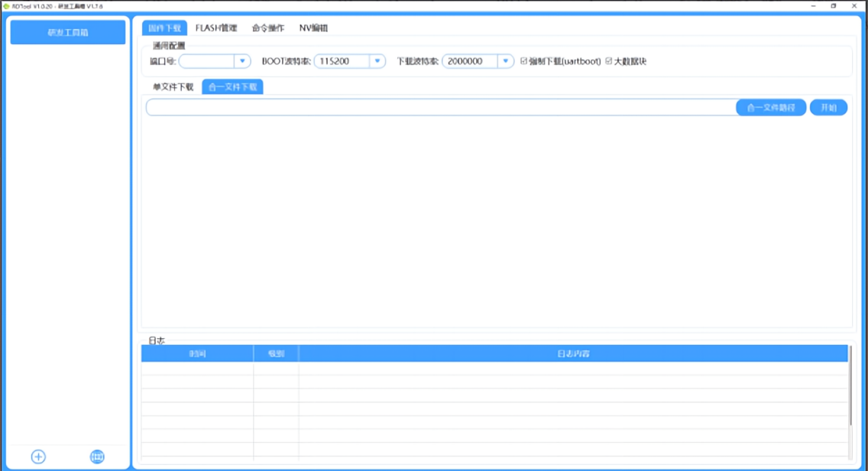The width and height of the screenshot is (868, 471).
Task: Click the firmware file path input field
Action: pyautogui.click(x=436, y=107)
